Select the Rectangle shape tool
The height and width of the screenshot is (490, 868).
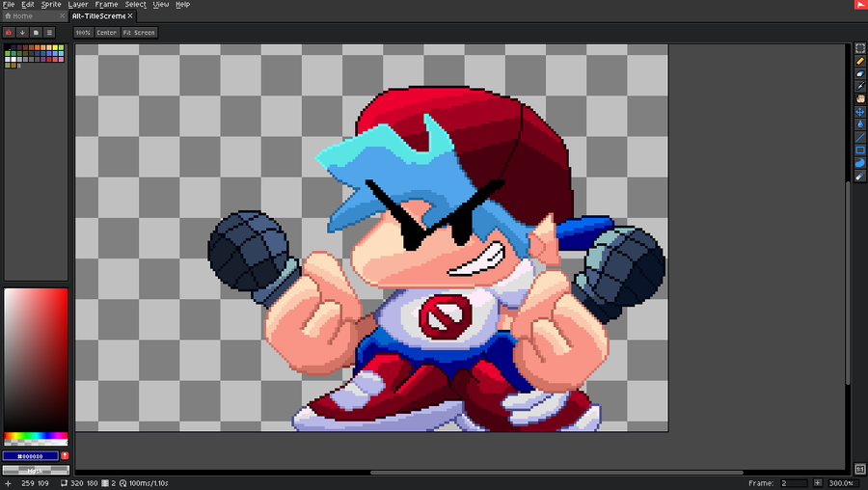859,150
